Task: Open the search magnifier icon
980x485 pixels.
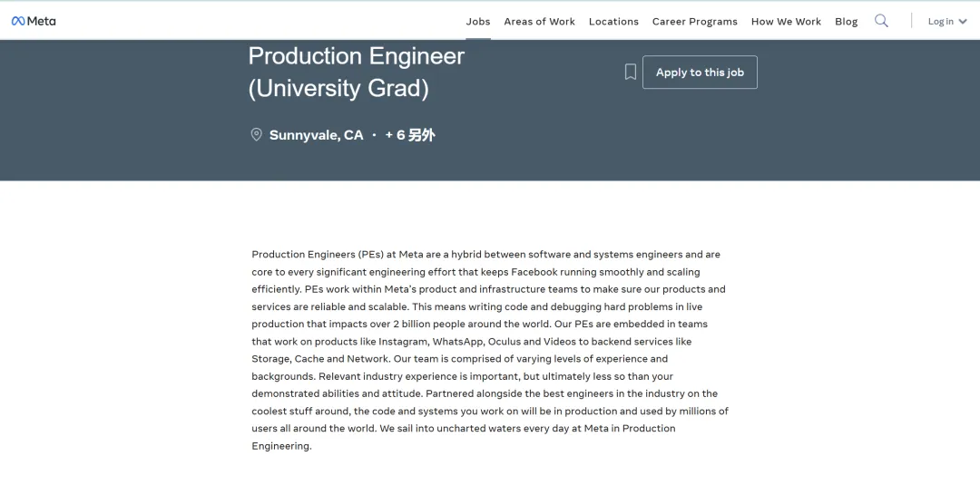Action: (881, 21)
